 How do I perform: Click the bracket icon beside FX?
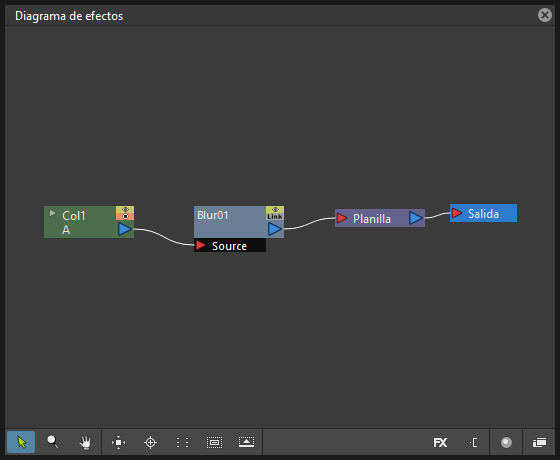point(474,442)
